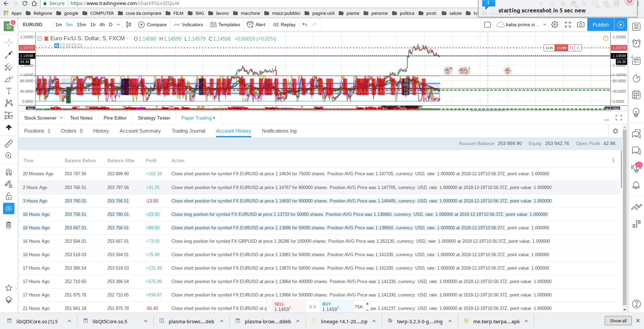Expand libQt5Core.so (1).5 download options
This screenshot has width=644, height=329.
coord(69,321)
